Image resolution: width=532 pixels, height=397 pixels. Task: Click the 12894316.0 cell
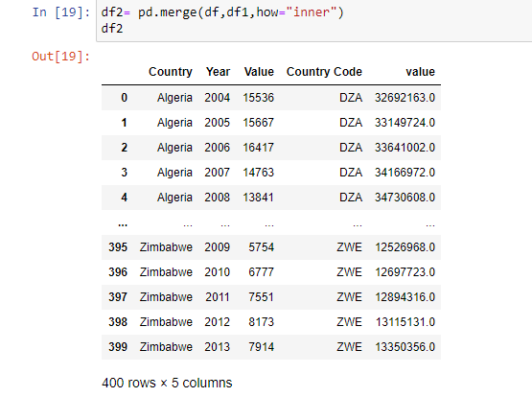tap(405, 297)
